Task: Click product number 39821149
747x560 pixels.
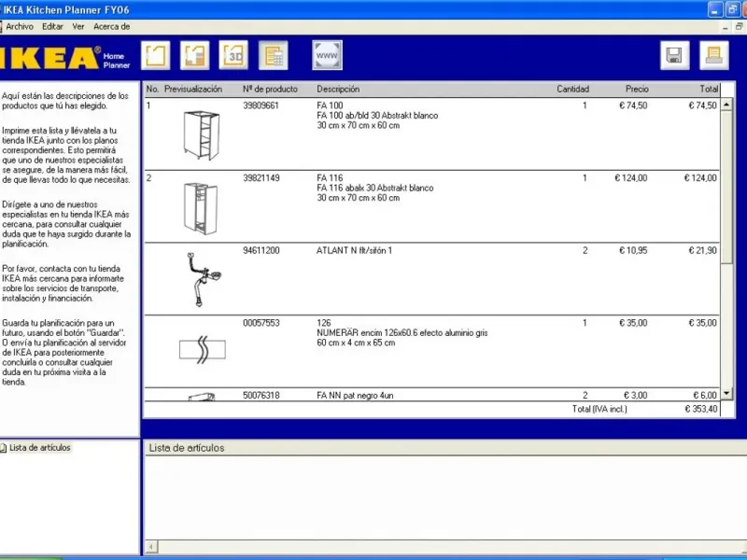Action: click(x=261, y=178)
